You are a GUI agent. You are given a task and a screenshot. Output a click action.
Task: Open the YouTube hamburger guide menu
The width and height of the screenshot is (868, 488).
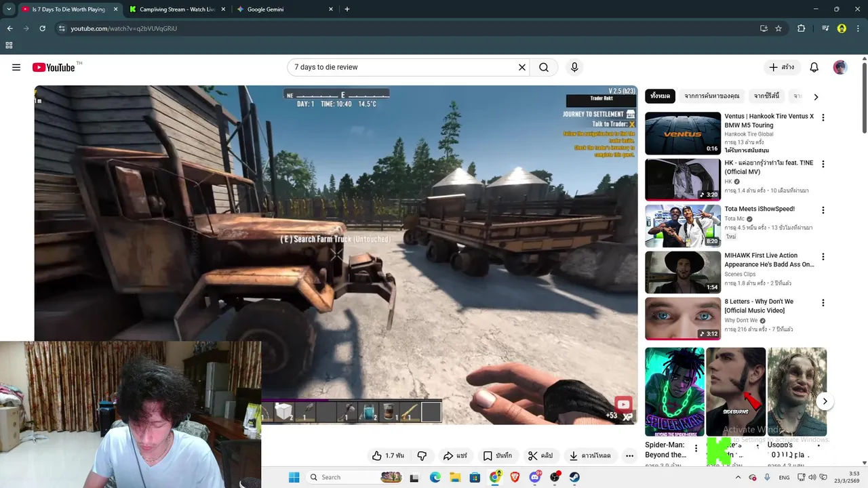pos(16,67)
